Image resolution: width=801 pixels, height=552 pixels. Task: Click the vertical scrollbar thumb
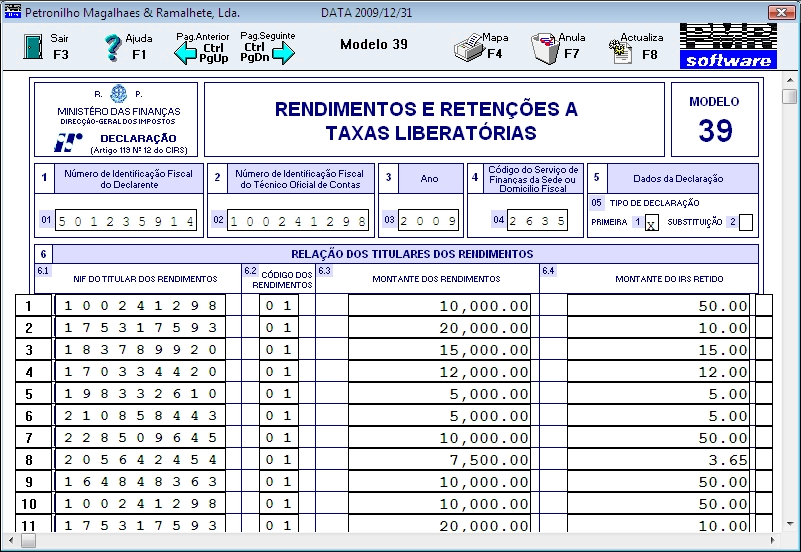point(790,96)
